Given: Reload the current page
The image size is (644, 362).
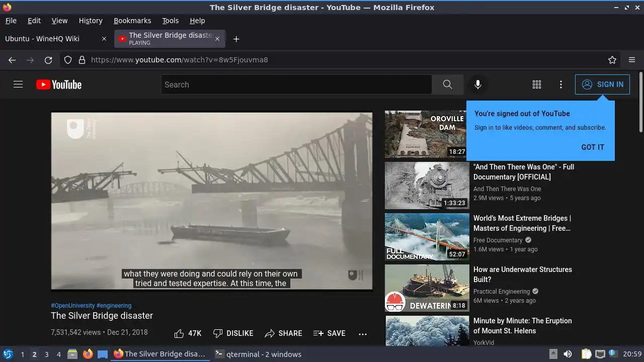Looking at the screenshot, I should pos(48,60).
